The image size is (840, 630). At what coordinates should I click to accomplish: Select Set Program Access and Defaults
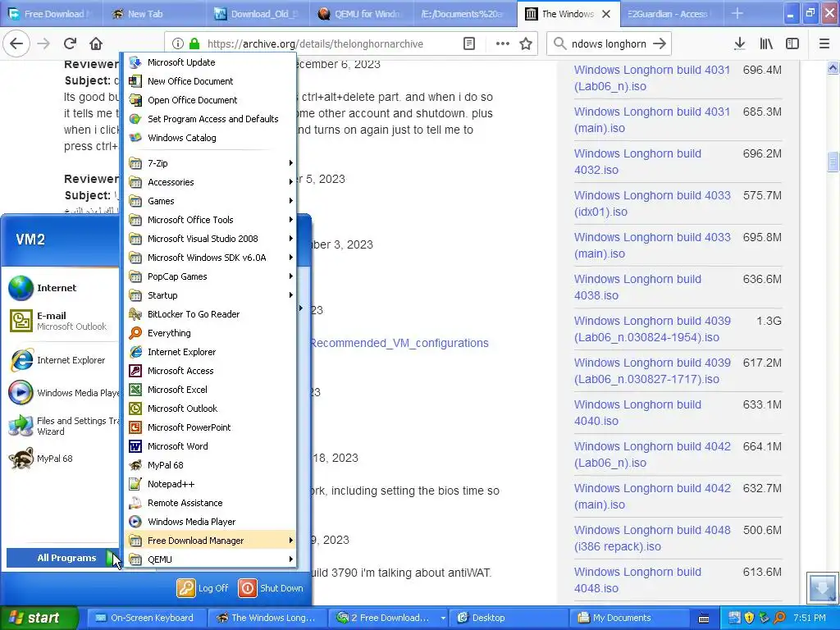click(x=210, y=119)
